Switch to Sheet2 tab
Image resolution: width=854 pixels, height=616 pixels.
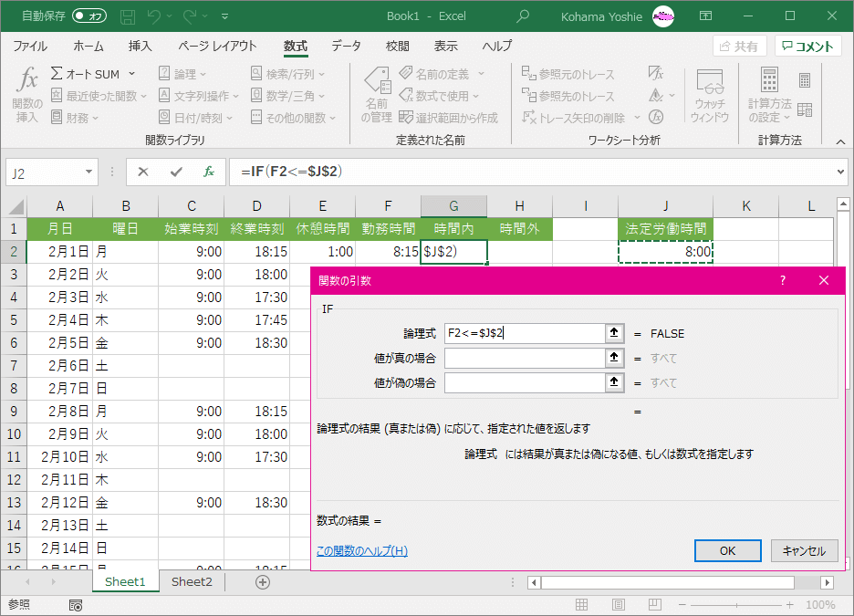192,581
